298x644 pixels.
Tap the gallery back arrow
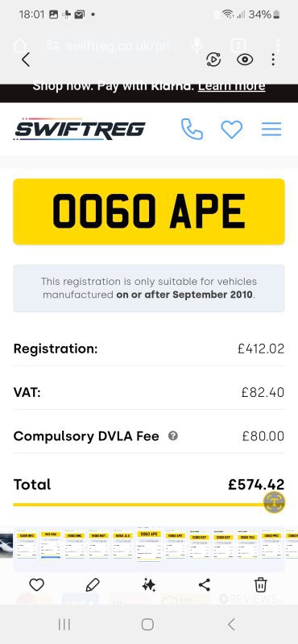26,60
